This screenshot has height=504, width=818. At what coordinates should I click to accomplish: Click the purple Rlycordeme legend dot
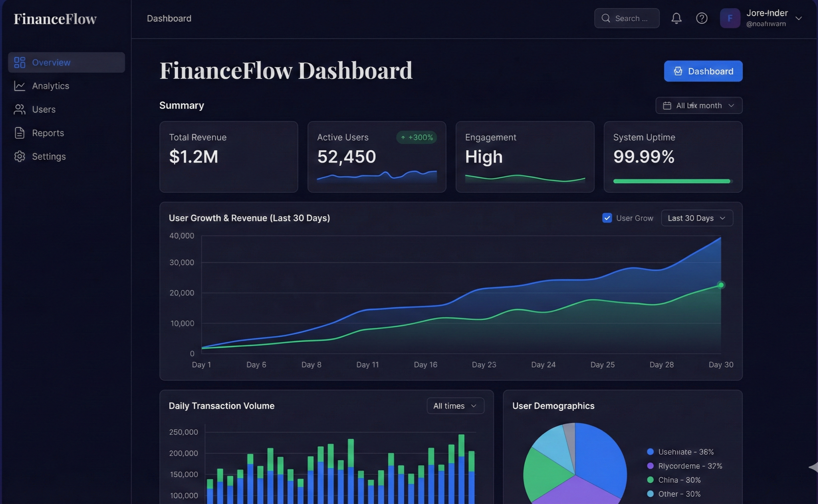click(650, 466)
